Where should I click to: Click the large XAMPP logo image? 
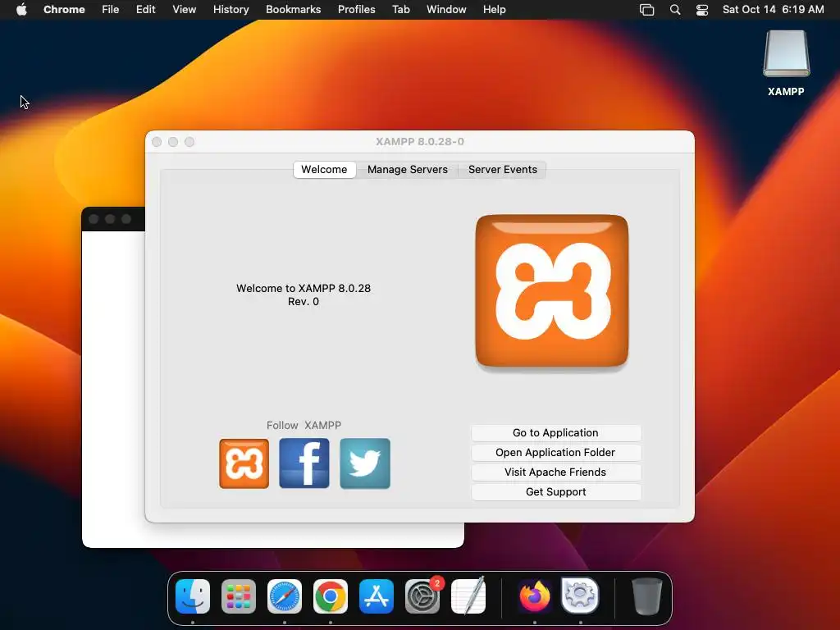[x=552, y=291]
